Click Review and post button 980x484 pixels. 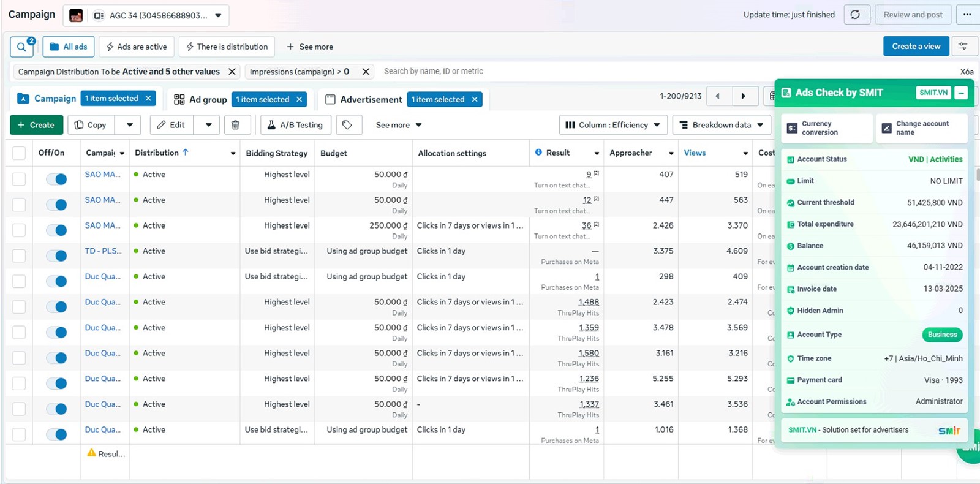pyautogui.click(x=913, y=15)
